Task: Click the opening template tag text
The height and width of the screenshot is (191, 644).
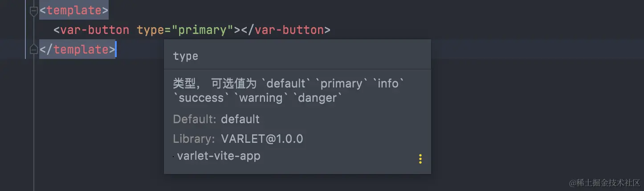Action: click(74, 10)
